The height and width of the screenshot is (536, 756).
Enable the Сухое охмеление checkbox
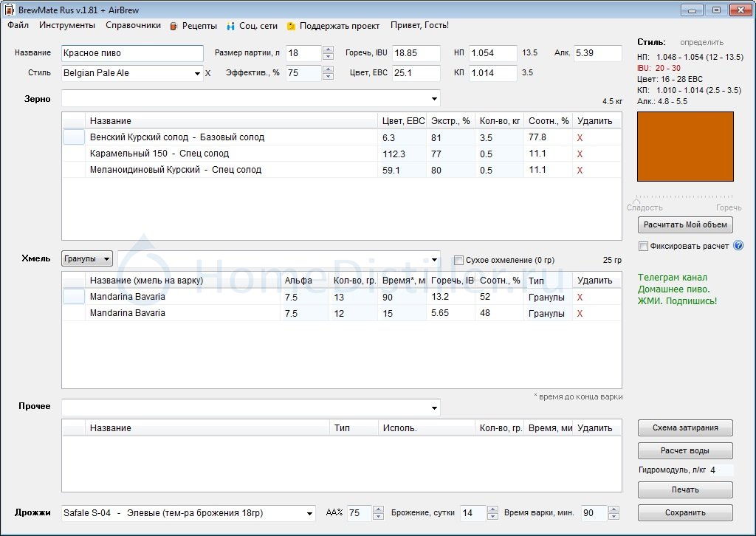pos(459,260)
